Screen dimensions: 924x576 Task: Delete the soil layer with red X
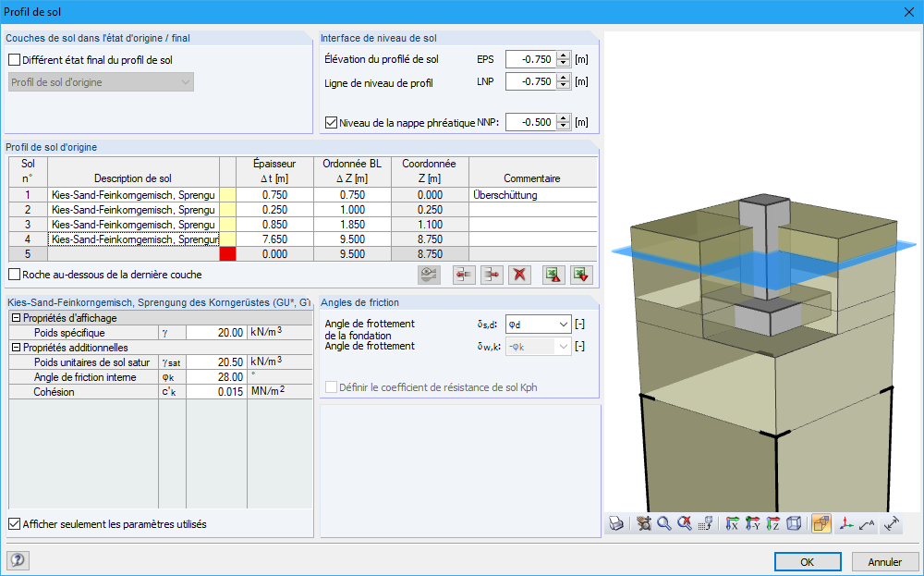coord(519,275)
